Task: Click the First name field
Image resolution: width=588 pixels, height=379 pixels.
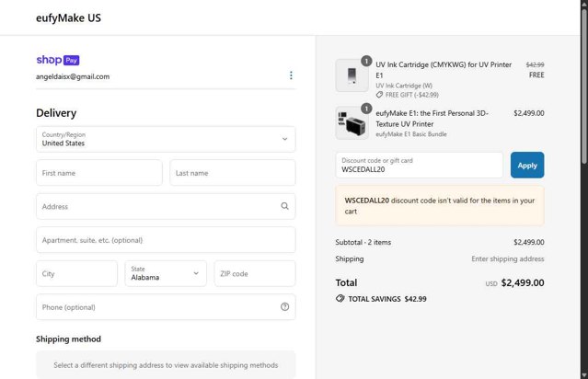Action: (99, 173)
